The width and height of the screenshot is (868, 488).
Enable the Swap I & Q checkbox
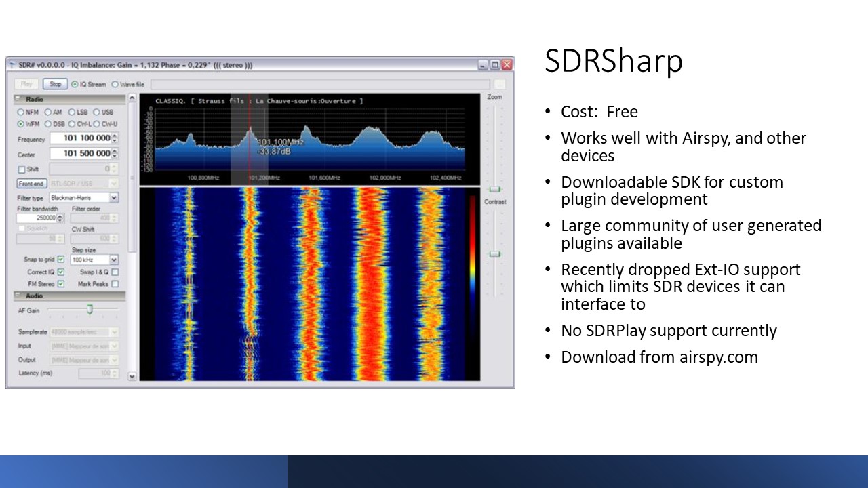coord(115,272)
